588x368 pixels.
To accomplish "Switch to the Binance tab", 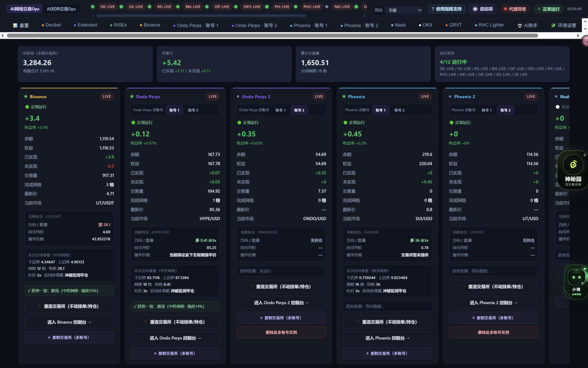I will 150,25.
